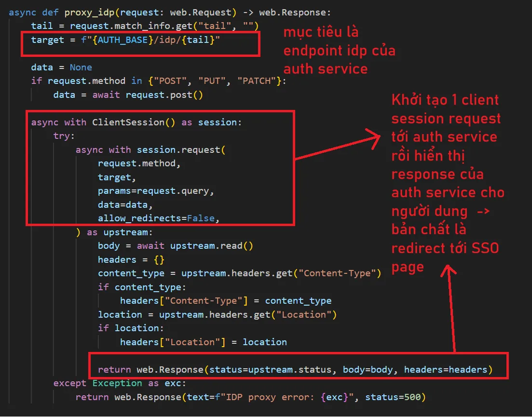Click 'as upstream' line

click(x=114, y=232)
